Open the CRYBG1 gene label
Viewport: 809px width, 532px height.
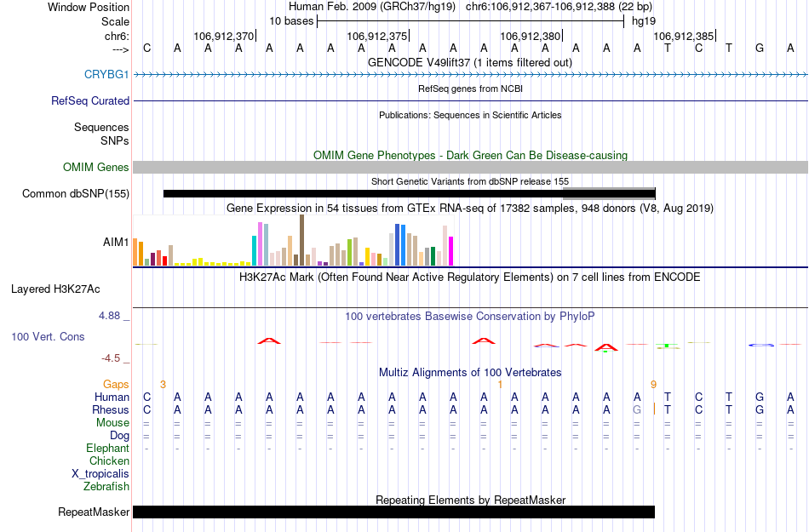tap(106, 74)
